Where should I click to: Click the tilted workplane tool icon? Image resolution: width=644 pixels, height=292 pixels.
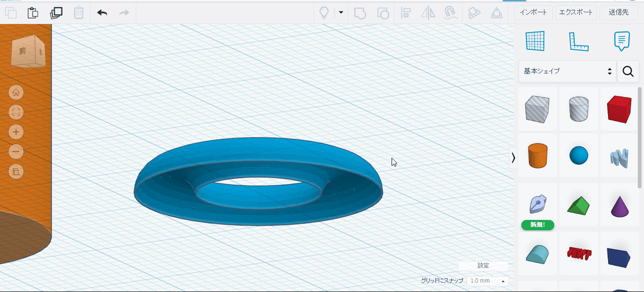point(473,13)
